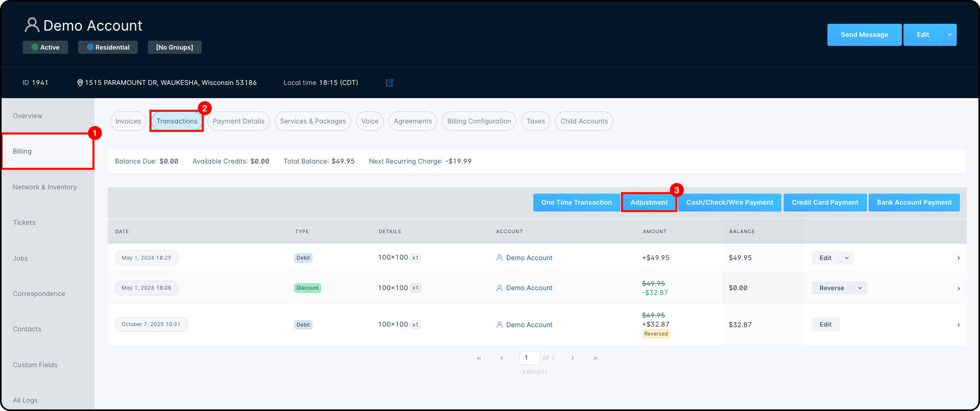Expand the October 7, 2025 transaction row

point(958,325)
